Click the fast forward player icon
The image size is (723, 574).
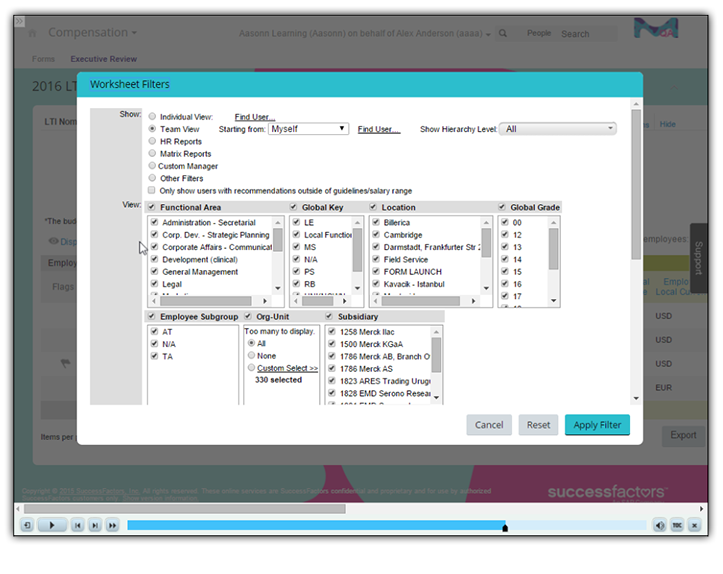click(112, 525)
